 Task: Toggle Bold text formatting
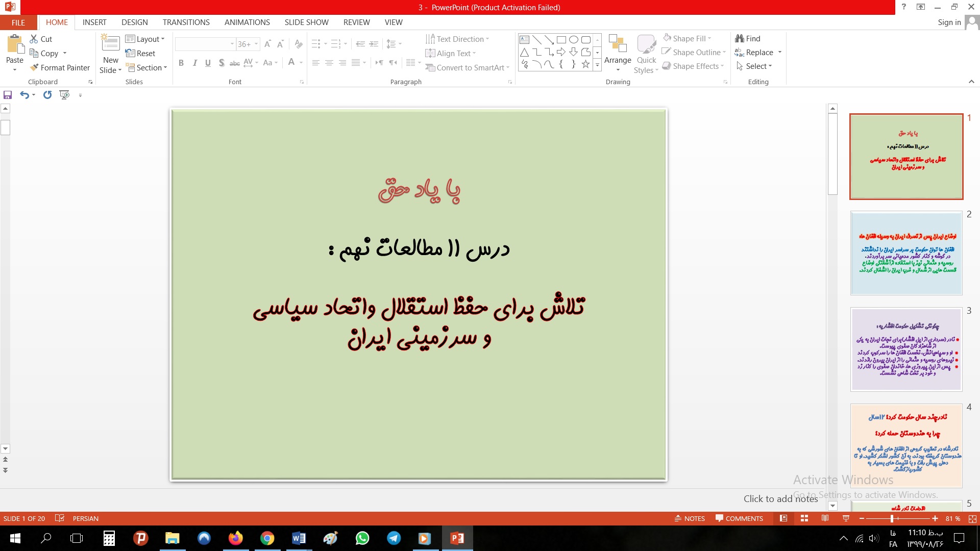(181, 63)
